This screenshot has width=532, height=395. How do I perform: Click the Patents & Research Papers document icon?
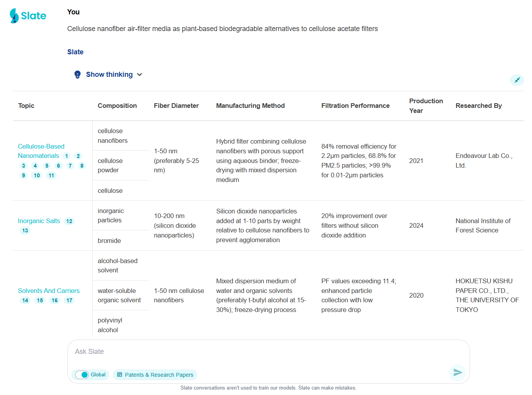119,375
